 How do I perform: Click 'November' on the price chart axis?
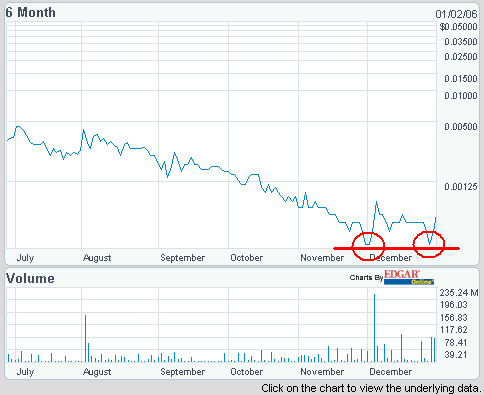coord(322,258)
